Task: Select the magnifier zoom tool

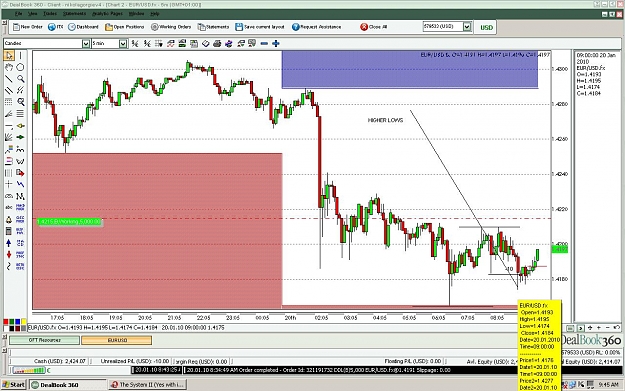Action: click(20, 79)
